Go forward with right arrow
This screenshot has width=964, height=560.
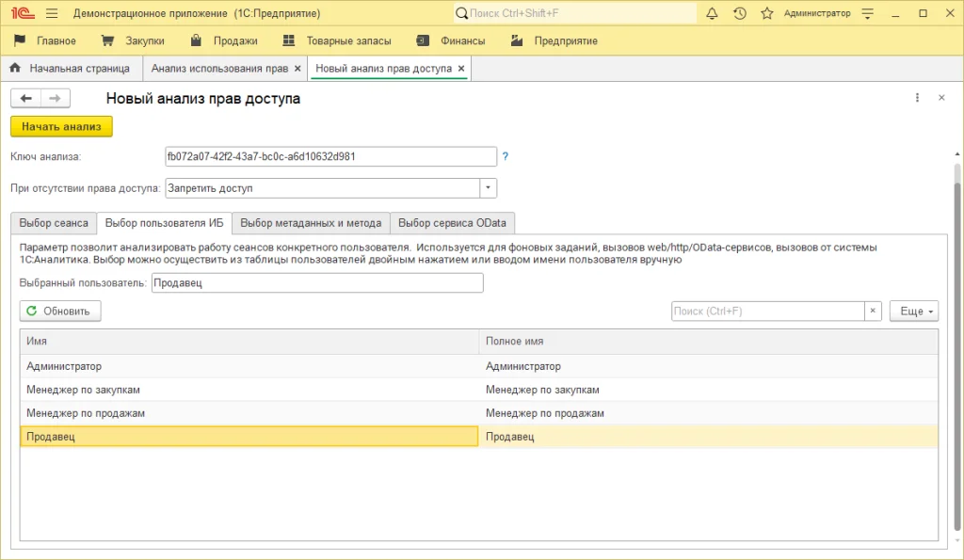point(56,99)
